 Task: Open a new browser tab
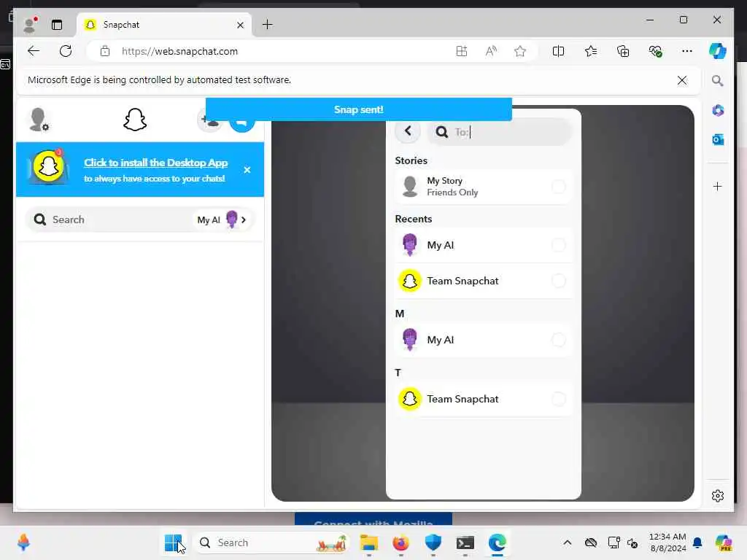pos(268,25)
